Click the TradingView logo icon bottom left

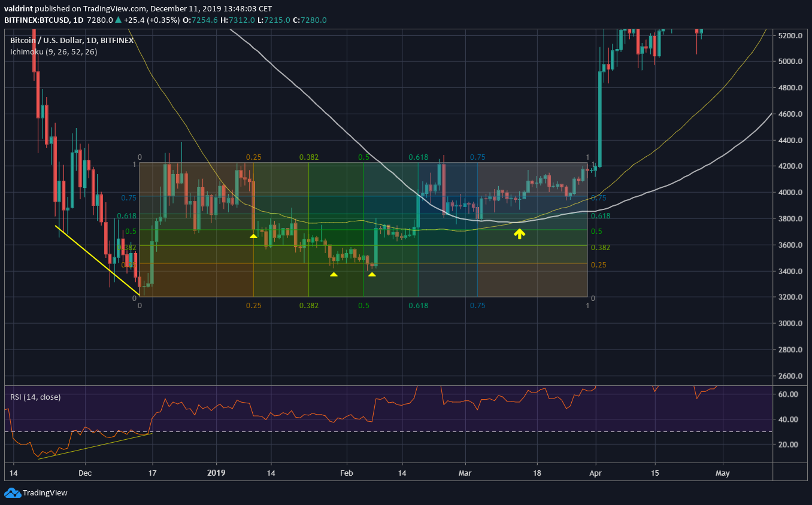pos(11,492)
